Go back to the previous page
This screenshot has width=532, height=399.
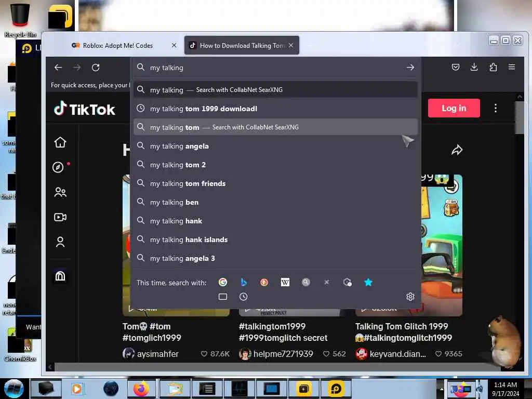click(58, 68)
